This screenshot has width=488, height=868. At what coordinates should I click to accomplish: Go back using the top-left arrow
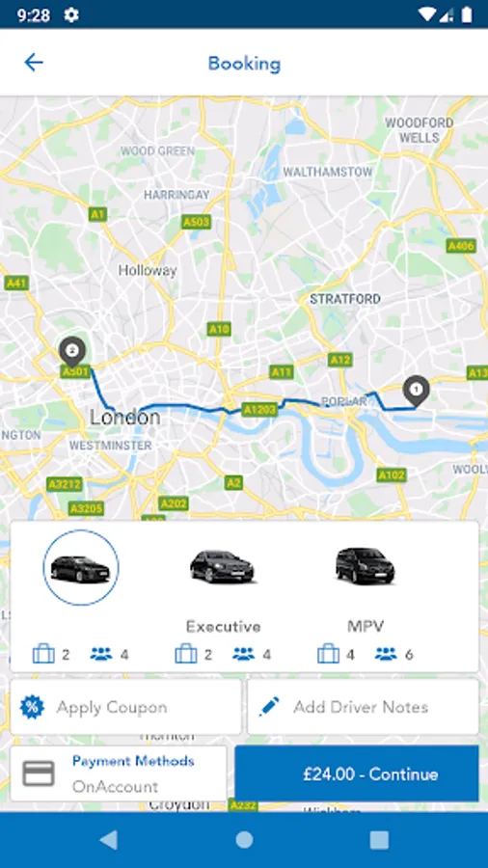coord(34,63)
